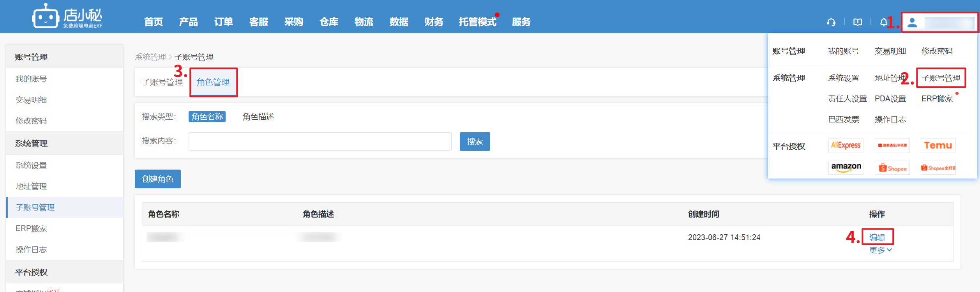Viewport: 980px width, 292px height.
Task: Choose 子账号管理 in the account dropdown panel
Action: [941, 78]
